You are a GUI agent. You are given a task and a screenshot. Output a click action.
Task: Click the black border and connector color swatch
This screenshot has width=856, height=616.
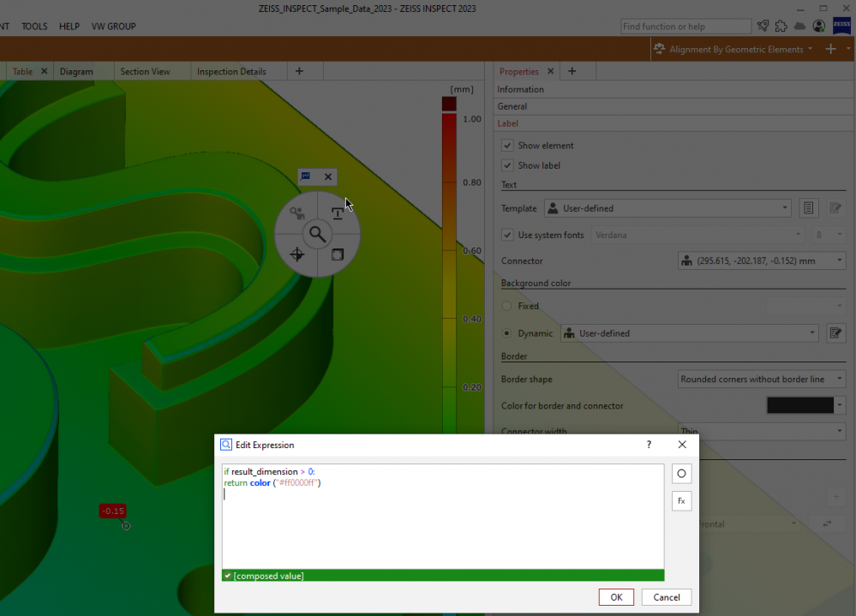[x=799, y=406]
